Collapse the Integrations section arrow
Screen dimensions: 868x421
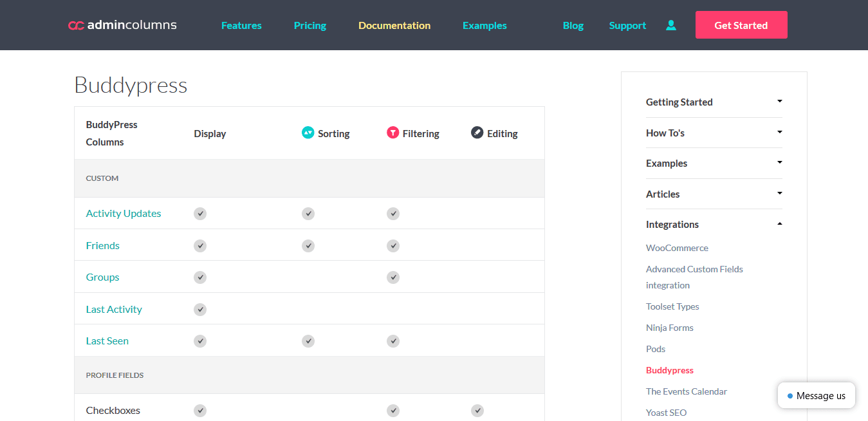point(780,223)
